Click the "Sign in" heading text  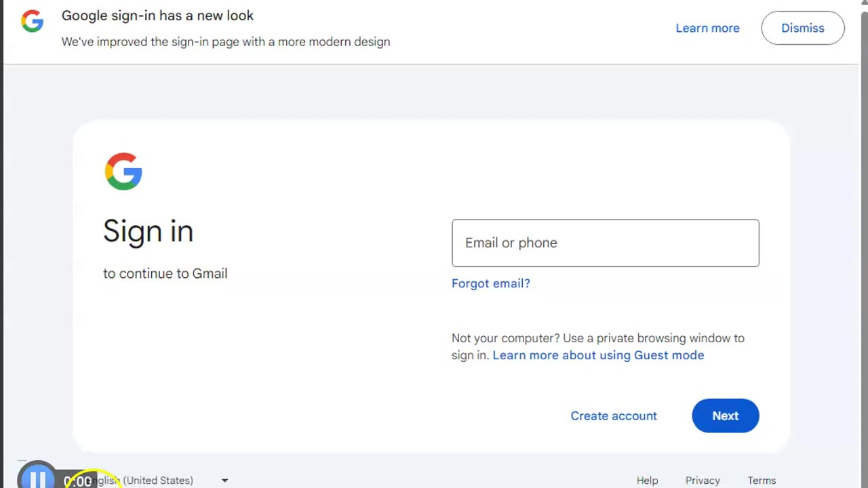[x=148, y=231]
